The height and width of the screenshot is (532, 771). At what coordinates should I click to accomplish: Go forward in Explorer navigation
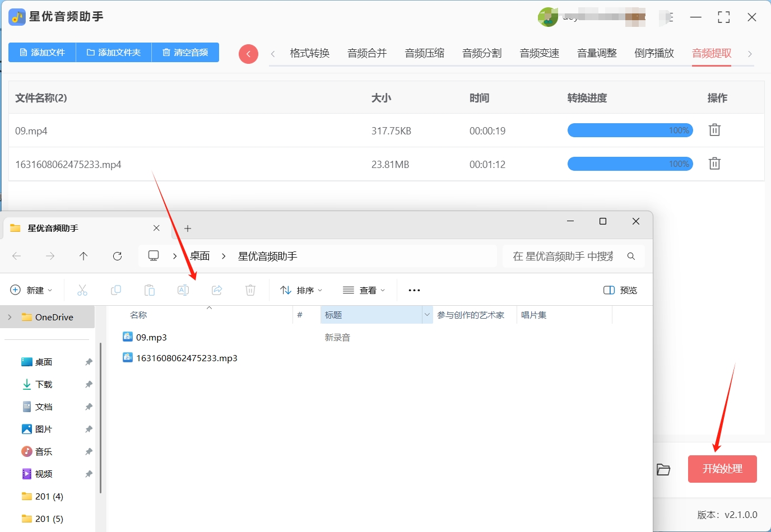pos(50,256)
